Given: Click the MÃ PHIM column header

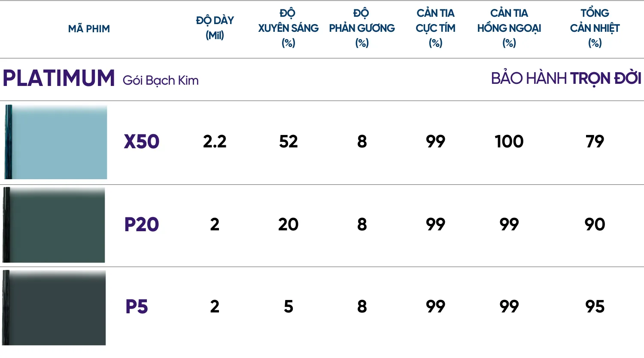Looking at the screenshot, I should pyautogui.click(x=89, y=29).
